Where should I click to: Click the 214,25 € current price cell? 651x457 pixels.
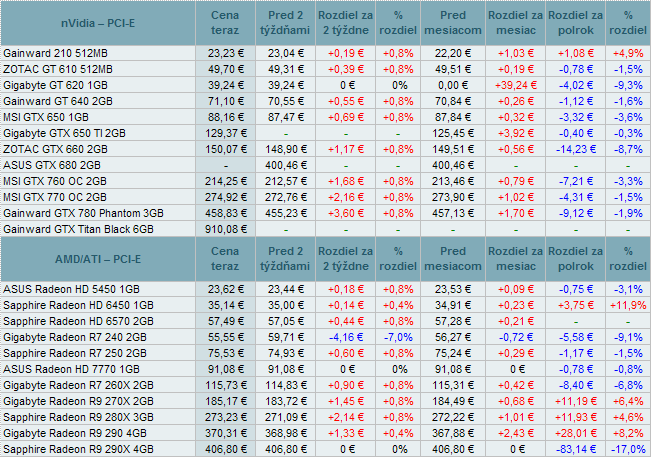(226, 181)
